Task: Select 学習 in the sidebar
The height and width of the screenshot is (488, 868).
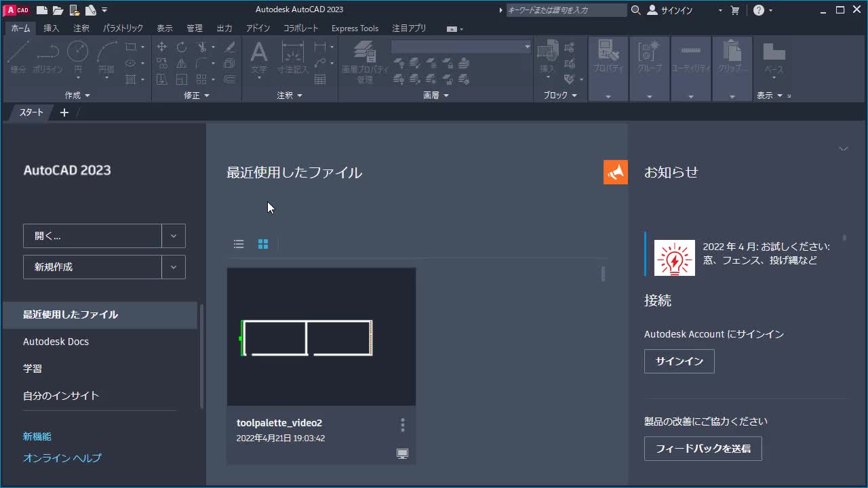Action: (33, 369)
